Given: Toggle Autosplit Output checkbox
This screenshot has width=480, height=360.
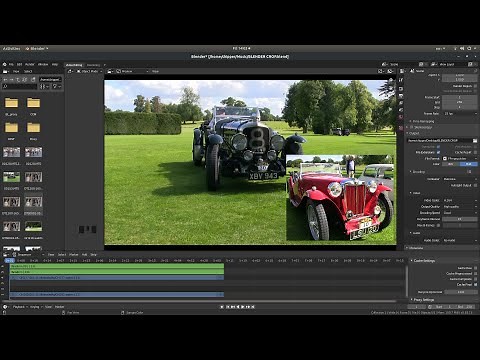Looking at the screenshot, I should point(475,185).
